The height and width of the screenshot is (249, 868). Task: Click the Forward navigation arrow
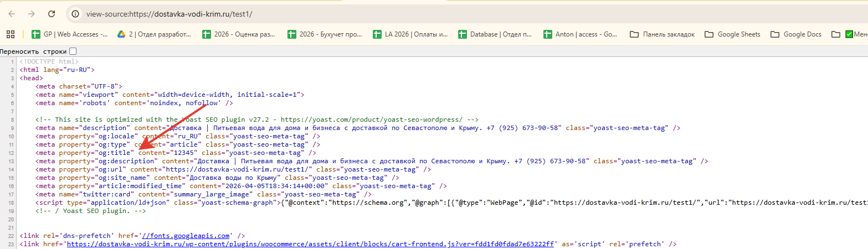coord(32,13)
